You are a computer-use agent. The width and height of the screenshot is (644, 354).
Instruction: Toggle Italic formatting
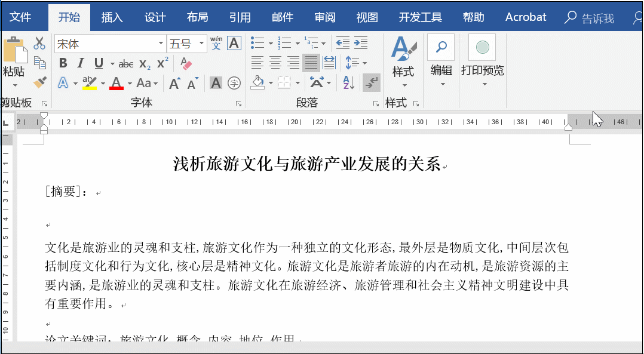point(81,63)
